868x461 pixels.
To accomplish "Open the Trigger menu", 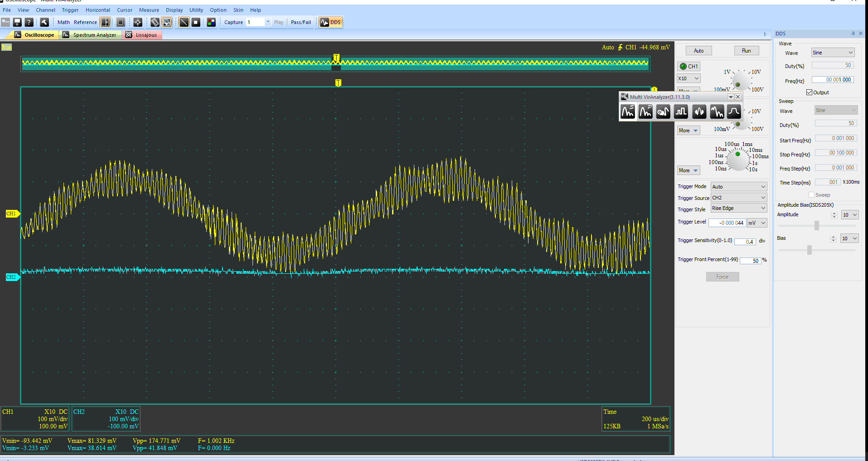I will pos(70,10).
